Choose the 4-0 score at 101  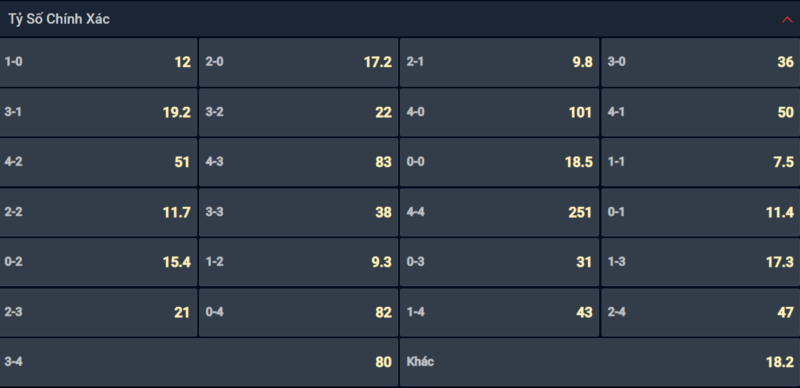tap(499, 112)
